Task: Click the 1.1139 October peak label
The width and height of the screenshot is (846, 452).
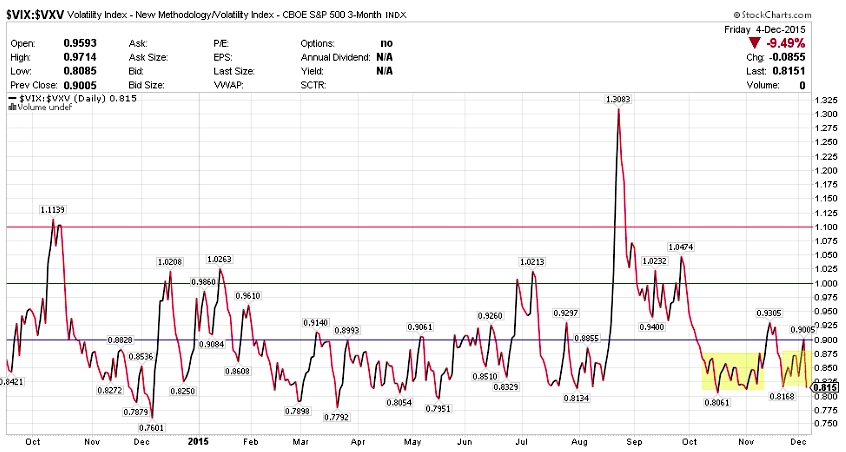Action: pyautogui.click(x=52, y=209)
